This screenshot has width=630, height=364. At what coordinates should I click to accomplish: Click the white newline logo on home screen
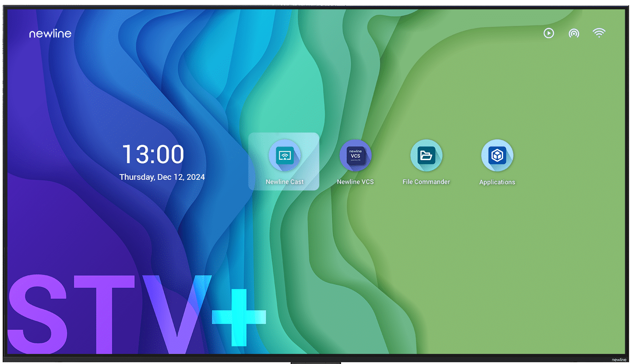(x=50, y=33)
